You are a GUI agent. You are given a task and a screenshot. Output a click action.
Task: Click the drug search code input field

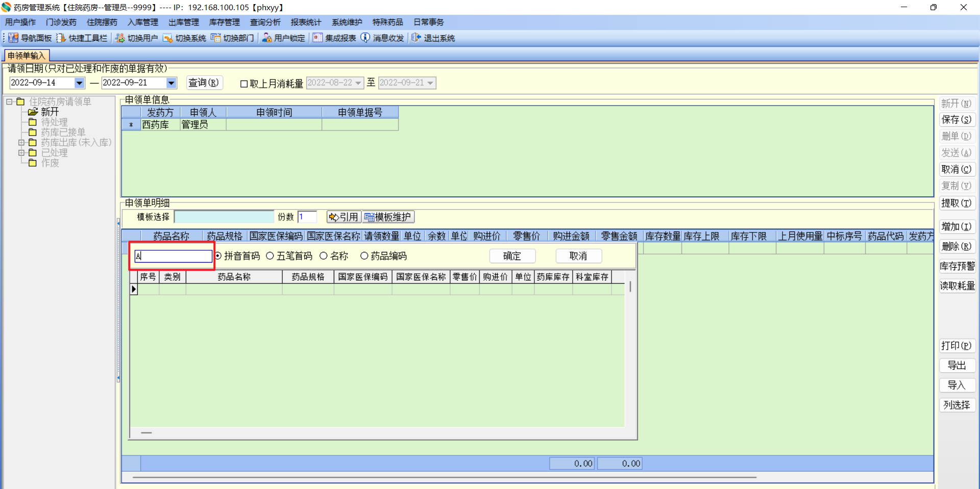173,256
